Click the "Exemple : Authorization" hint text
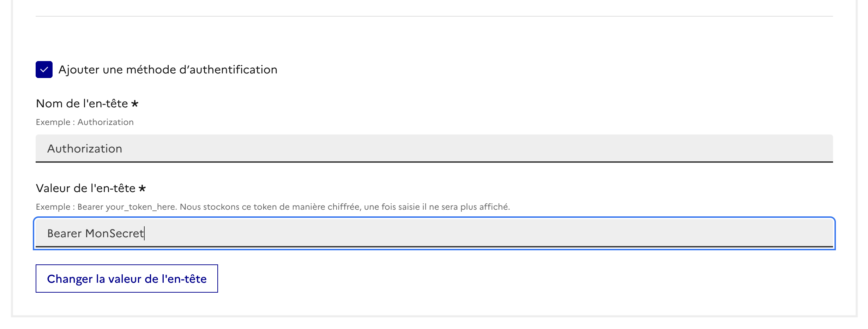The width and height of the screenshot is (868, 329). (x=85, y=122)
